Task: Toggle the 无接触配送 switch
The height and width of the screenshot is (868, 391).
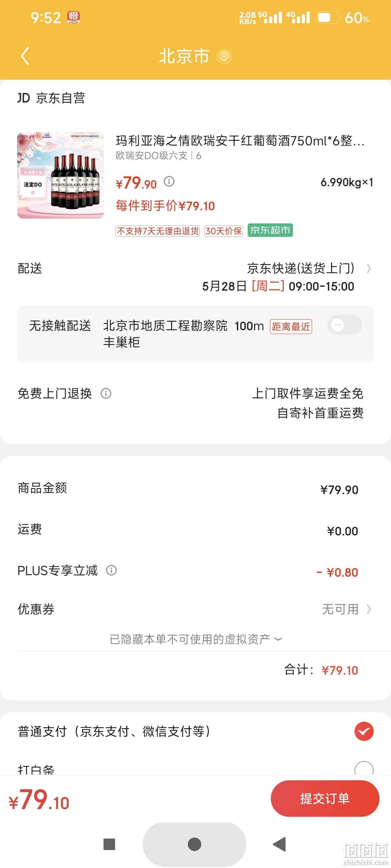Action: [345, 325]
